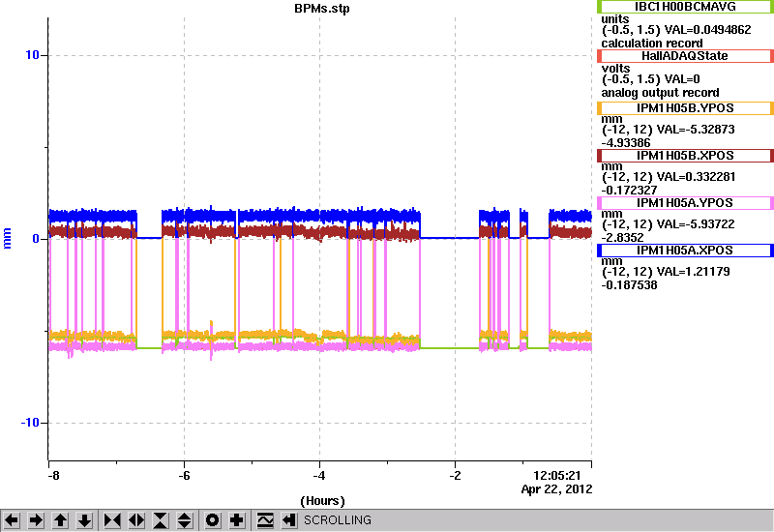The width and height of the screenshot is (774, 532).
Task: Pan the plot right with right arrow
Action: point(36,520)
